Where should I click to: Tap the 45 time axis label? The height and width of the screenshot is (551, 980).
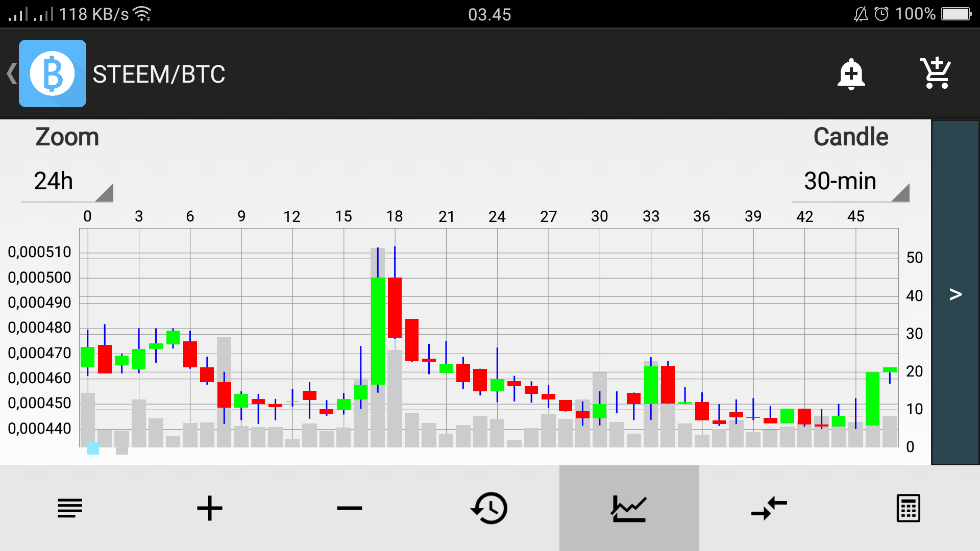pos(855,216)
